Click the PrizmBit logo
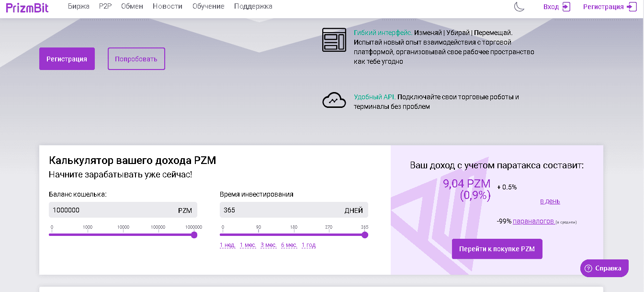This screenshot has height=292, width=644. (27, 7)
